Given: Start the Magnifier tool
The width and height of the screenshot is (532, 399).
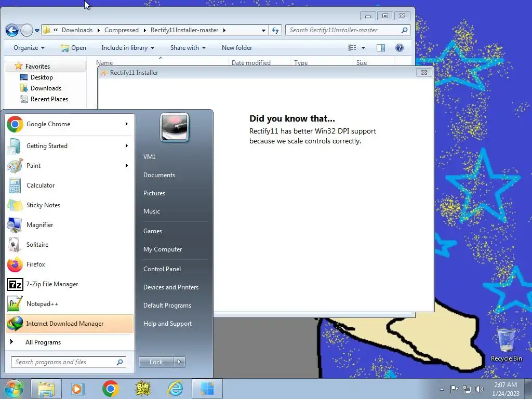Looking at the screenshot, I should coord(70,224).
